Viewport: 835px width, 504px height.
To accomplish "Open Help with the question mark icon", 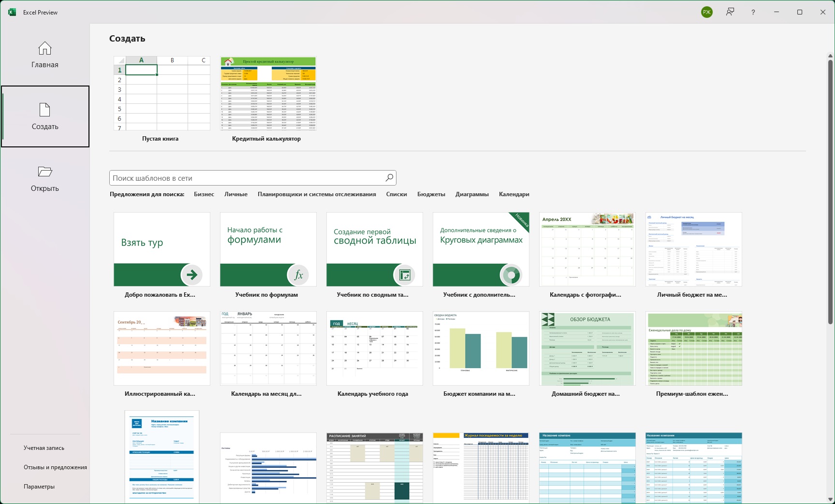I will click(x=753, y=12).
